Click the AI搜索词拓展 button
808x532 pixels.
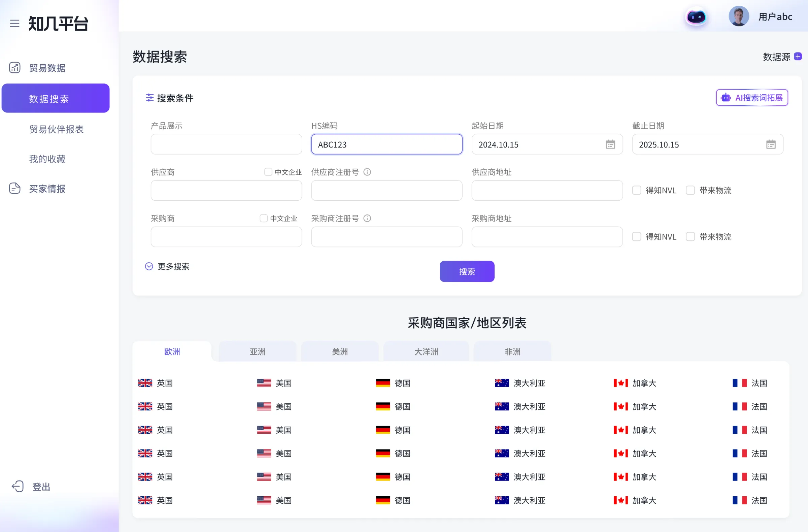point(752,98)
